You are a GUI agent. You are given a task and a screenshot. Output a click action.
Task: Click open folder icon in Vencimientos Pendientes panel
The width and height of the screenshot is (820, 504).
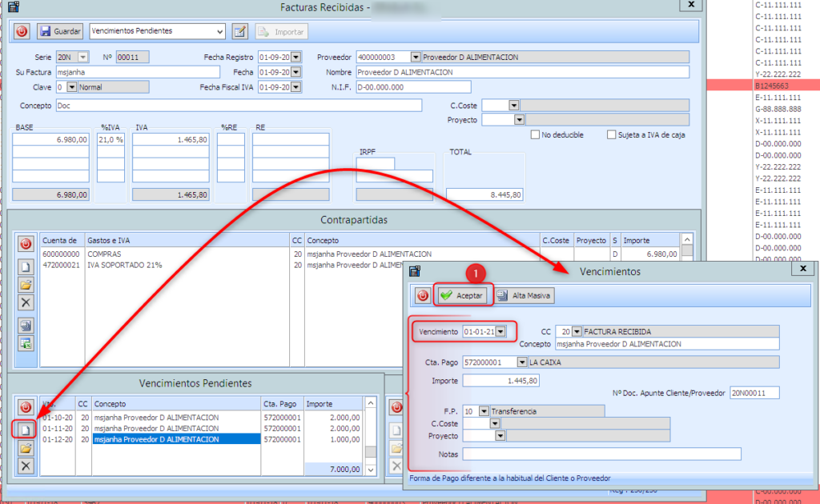(26, 448)
